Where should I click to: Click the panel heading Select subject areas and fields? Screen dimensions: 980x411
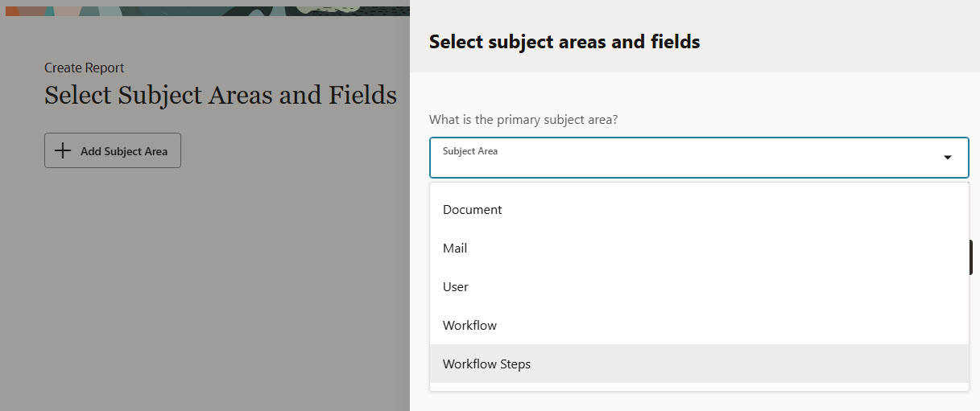point(564,42)
